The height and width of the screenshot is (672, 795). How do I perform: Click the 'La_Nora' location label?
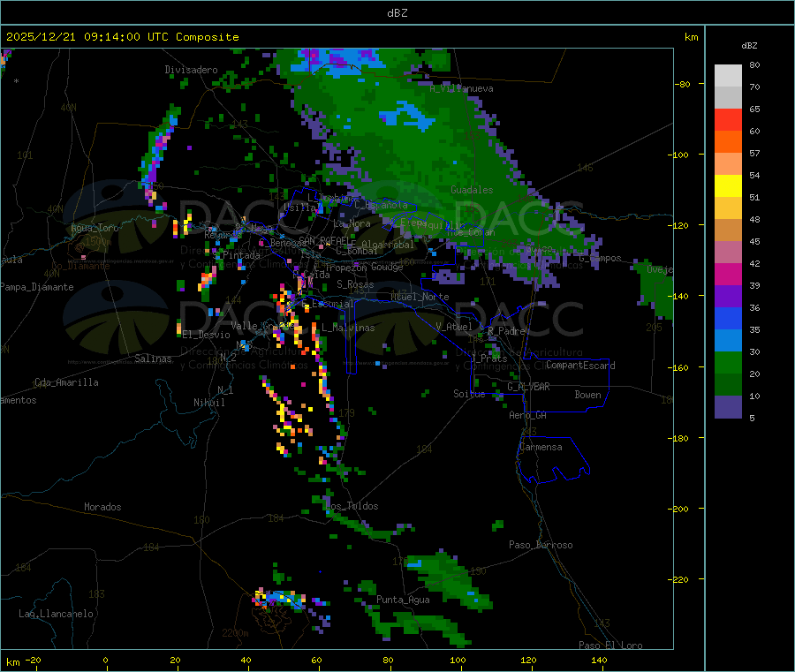(352, 223)
